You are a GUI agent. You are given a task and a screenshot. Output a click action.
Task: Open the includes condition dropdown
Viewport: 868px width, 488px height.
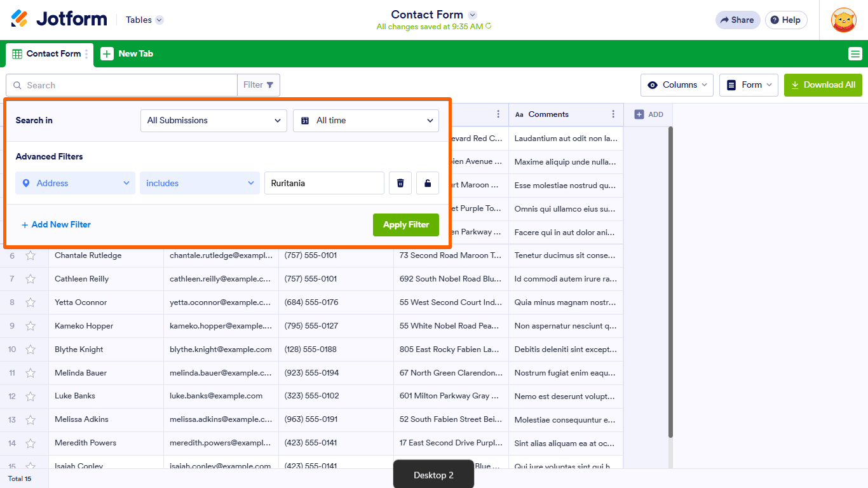200,183
